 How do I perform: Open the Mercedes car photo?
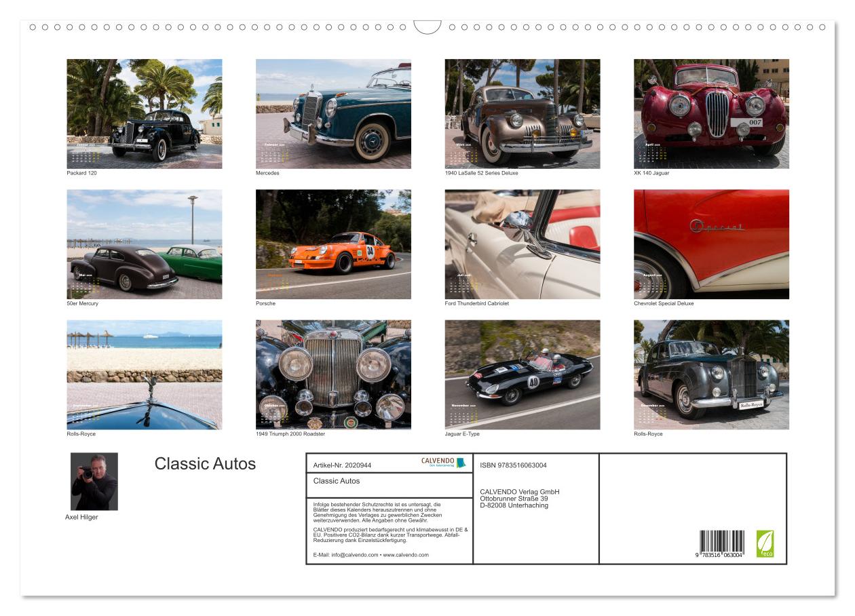333,114
